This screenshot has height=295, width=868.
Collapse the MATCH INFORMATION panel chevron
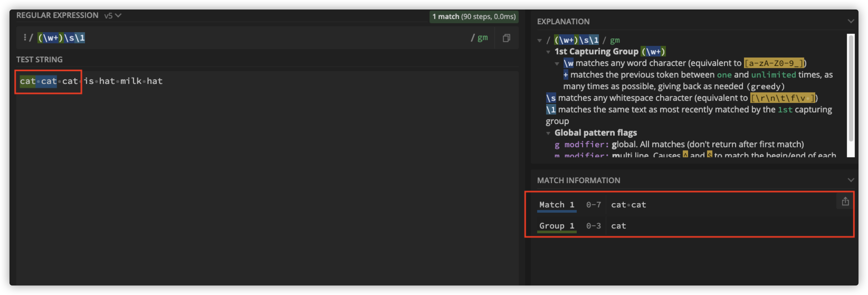click(x=851, y=180)
